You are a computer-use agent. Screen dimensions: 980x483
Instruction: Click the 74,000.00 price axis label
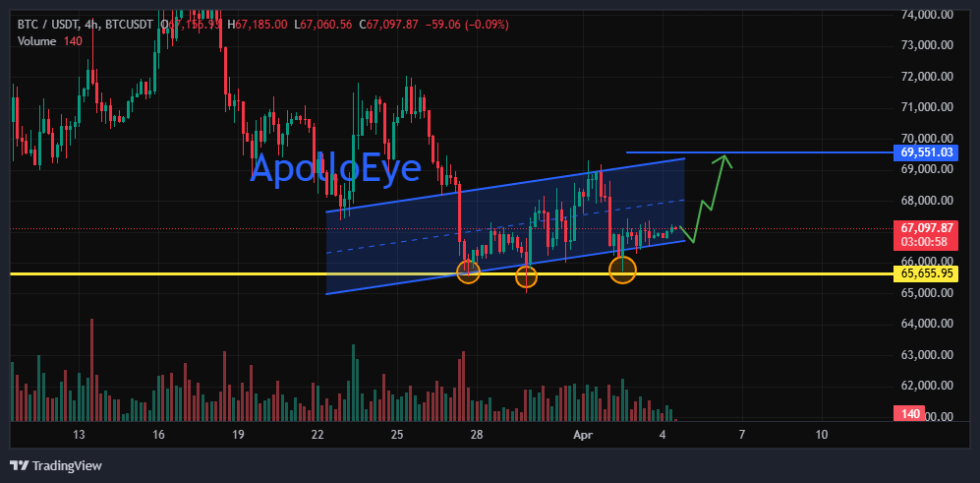tap(928, 15)
